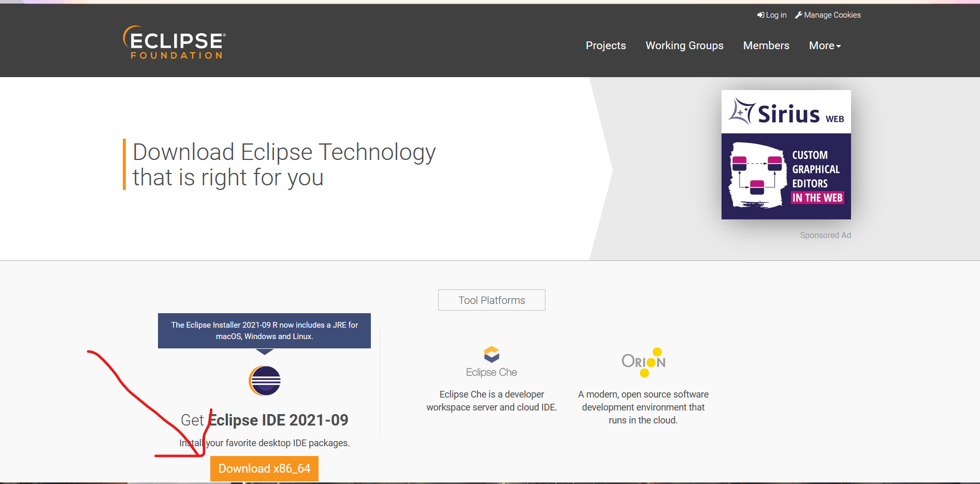Expand the More dropdown menu
The height and width of the screenshot is (484, 980).
click(x=825, y=46)
